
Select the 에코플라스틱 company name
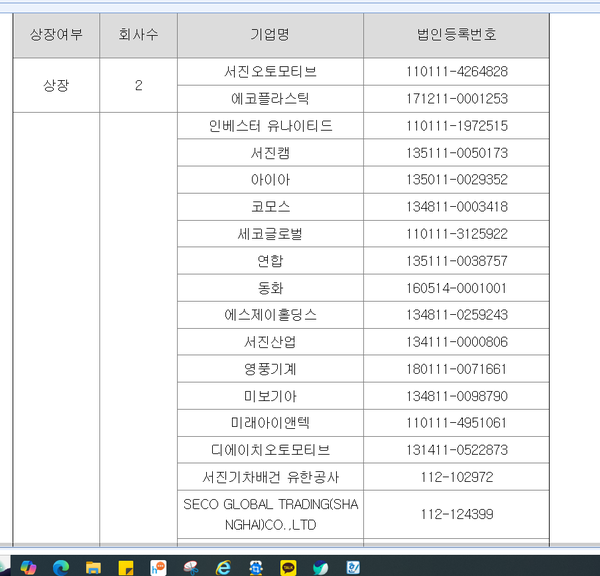(x=270, y=99)
